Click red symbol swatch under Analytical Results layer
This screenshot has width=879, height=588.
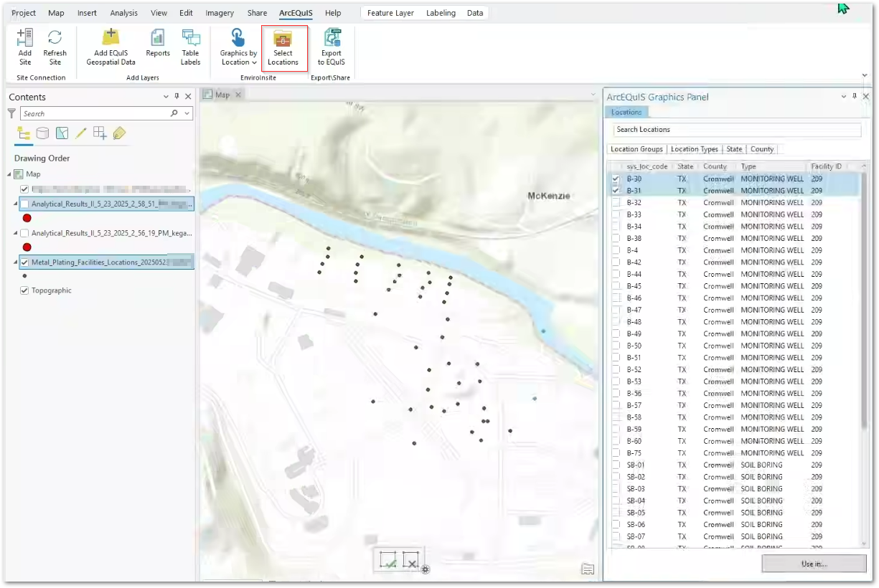(x=27, y=218)
